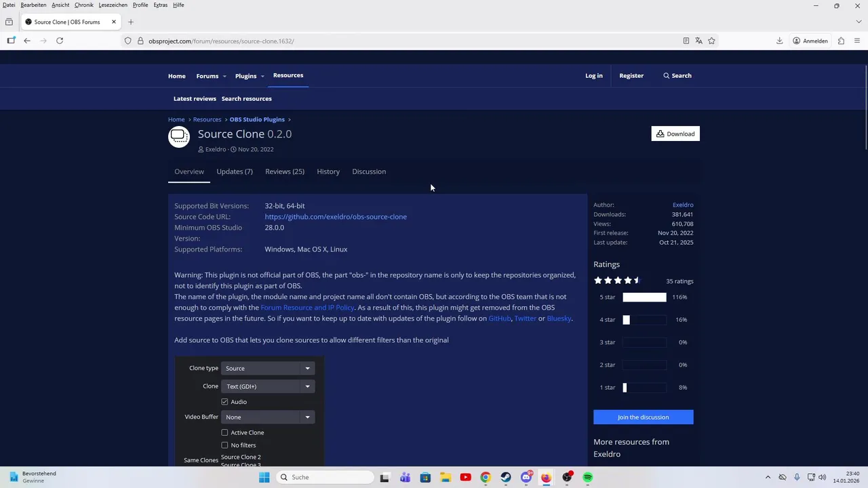Open Microsoft Store from the taskbar
Viewport: 868px width, 488px height.
click(x=425, y=477)
